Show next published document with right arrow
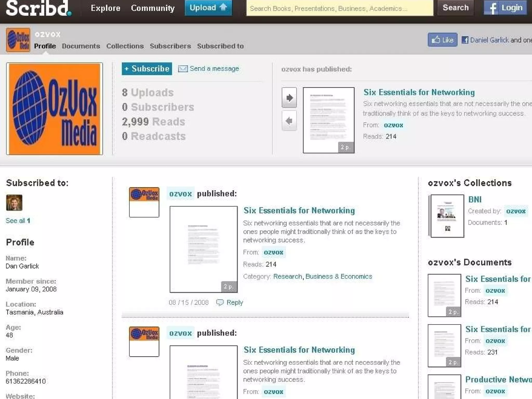The height and width of the screenshot is (399, 532). 289,98
